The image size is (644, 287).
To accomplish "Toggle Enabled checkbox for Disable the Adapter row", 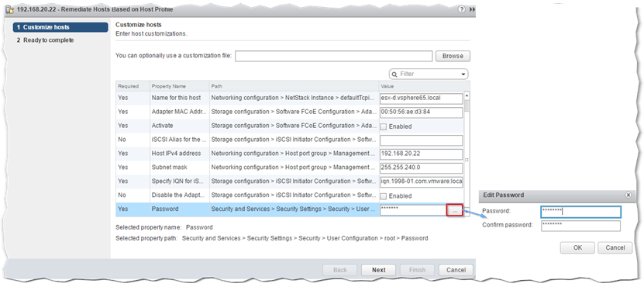I will 383,195.
